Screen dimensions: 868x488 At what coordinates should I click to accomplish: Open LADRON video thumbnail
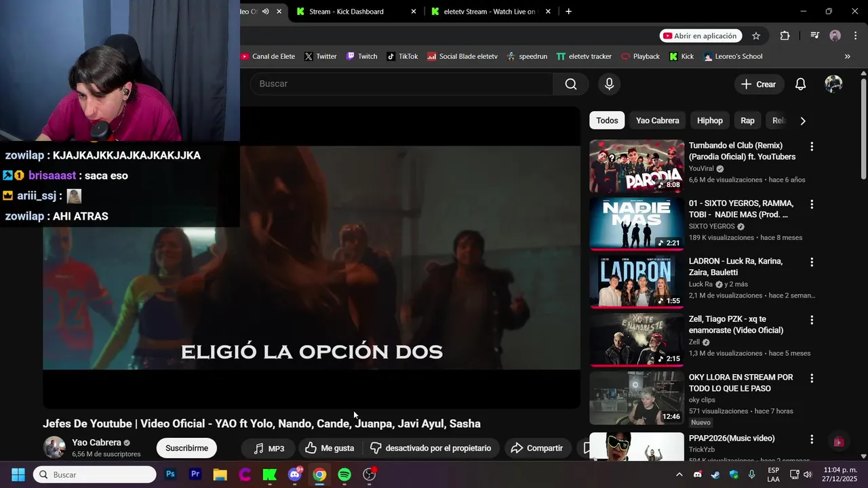pyautogui.click(x=637, y=282)
